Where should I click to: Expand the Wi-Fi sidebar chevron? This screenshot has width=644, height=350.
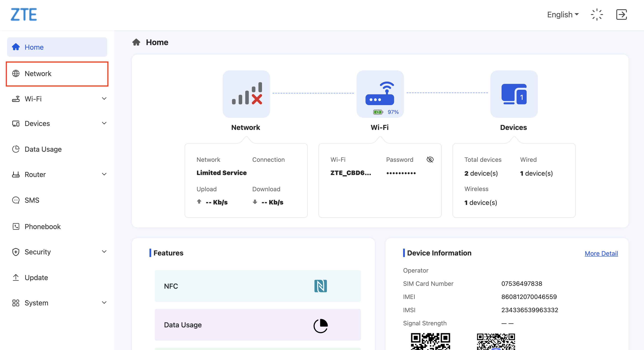104,98
